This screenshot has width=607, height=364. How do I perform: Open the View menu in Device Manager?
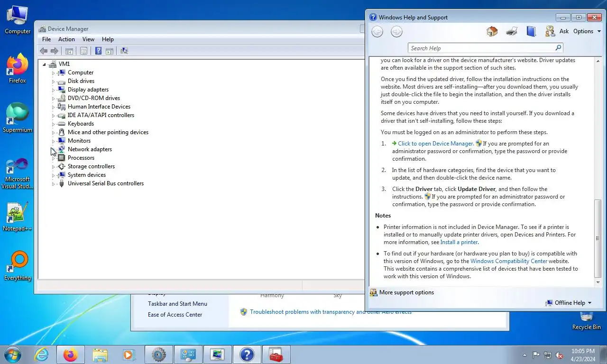(x=88, y=39)
